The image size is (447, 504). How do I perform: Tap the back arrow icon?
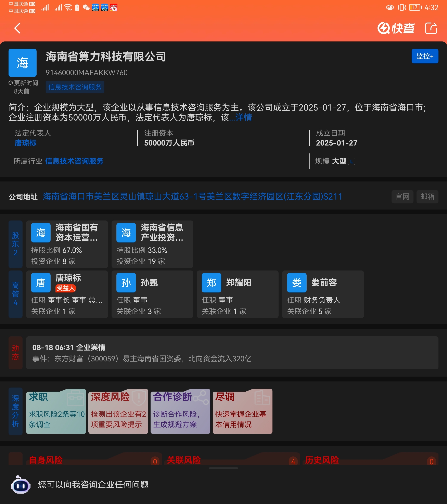point(17,28)
